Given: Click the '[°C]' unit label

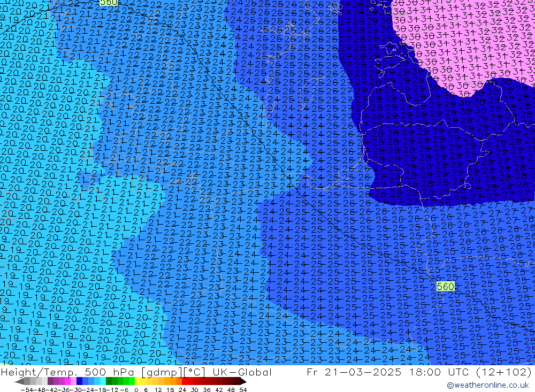Looking at the screenshot, I should point(195,372).
